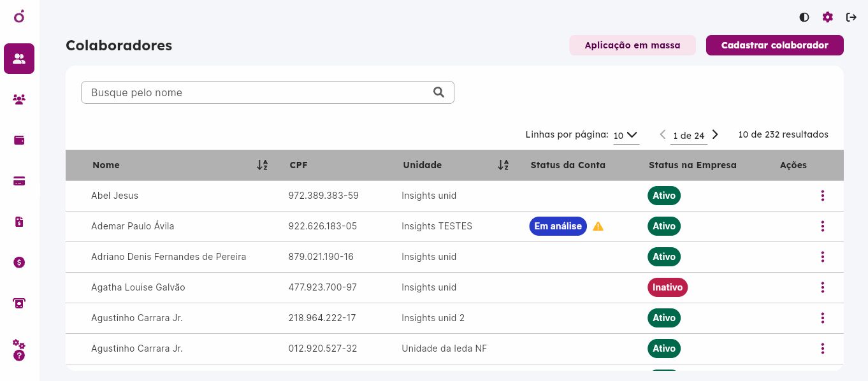The width and height of the screenshot is (868, 381).
Task: Click Aplicação em massa button
Action: pos(632,45)
